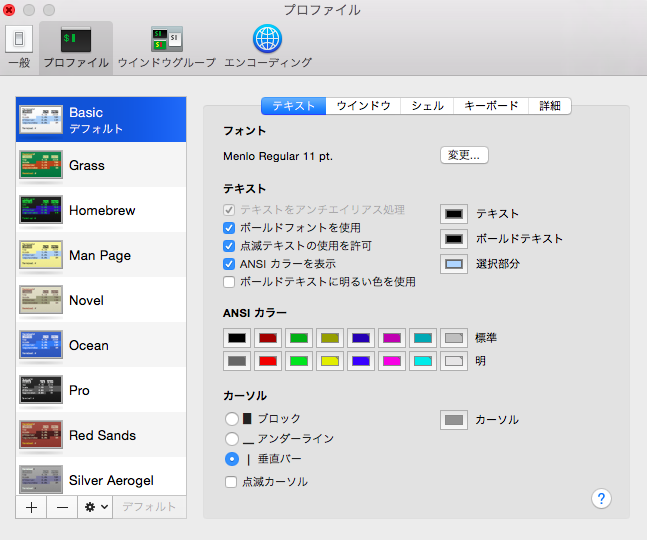Screen dimensions: 647x540
Task: Switch to the 詳細 tab
Action: coord(550,106)
